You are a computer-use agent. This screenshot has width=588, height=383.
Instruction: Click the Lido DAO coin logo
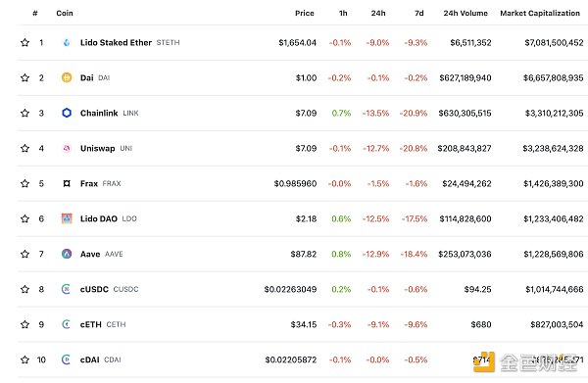(x=67, y=218)
